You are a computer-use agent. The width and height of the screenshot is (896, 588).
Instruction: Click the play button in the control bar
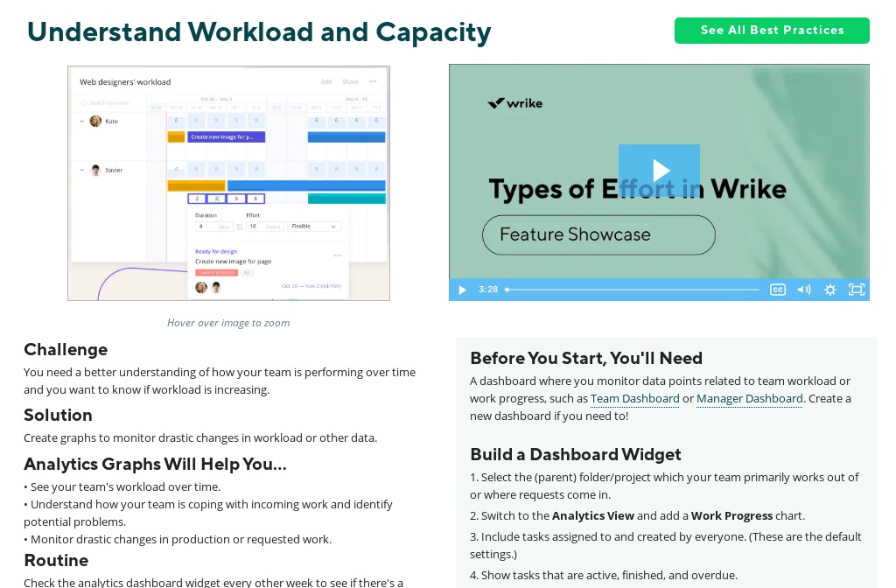pos(461,290)
